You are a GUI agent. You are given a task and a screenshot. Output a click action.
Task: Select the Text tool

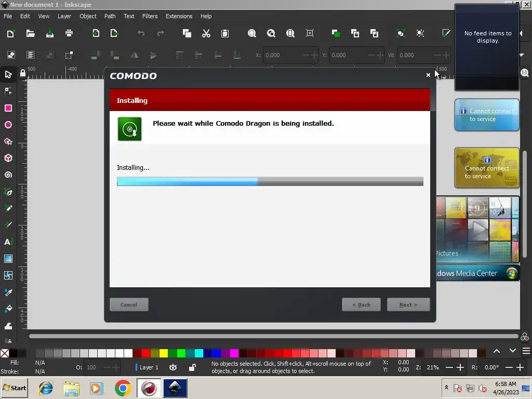click(x=8, y=242)
